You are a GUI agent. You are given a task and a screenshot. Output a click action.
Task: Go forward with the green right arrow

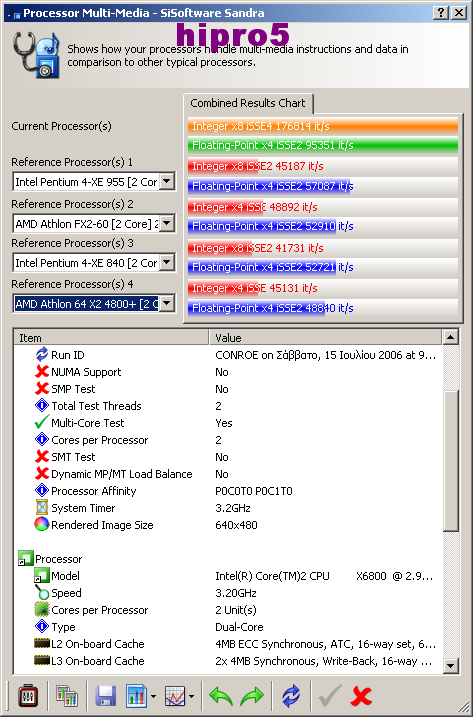pos(252,696)
